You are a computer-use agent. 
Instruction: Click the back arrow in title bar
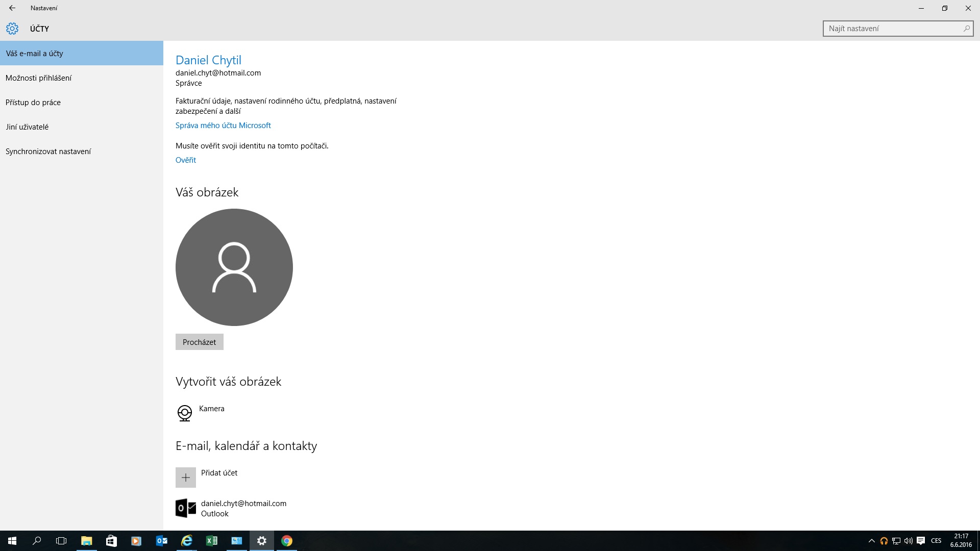12,8
